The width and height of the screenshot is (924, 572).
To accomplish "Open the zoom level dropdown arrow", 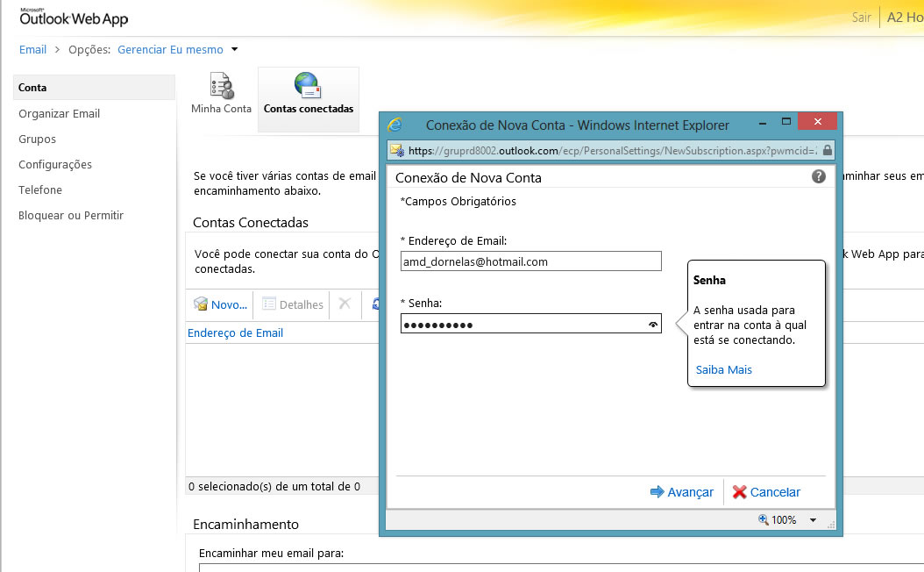I will click(813, 520).
